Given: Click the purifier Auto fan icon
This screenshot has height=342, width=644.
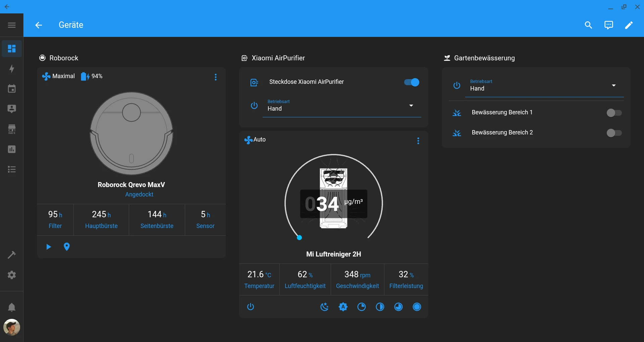Looking at the screenshot, I should tap(249, 140).
